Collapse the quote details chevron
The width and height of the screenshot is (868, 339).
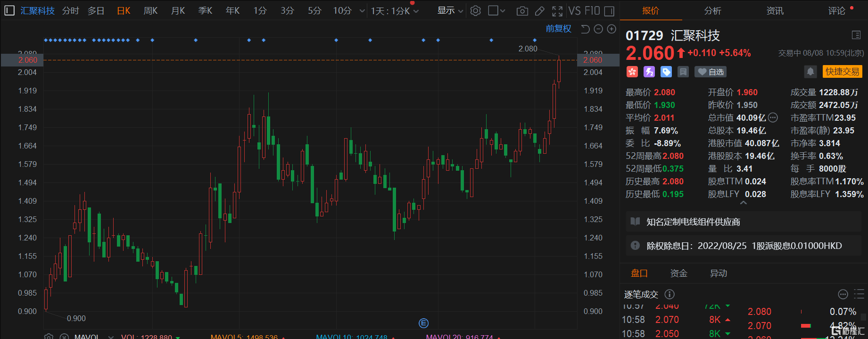pos(744,203)
